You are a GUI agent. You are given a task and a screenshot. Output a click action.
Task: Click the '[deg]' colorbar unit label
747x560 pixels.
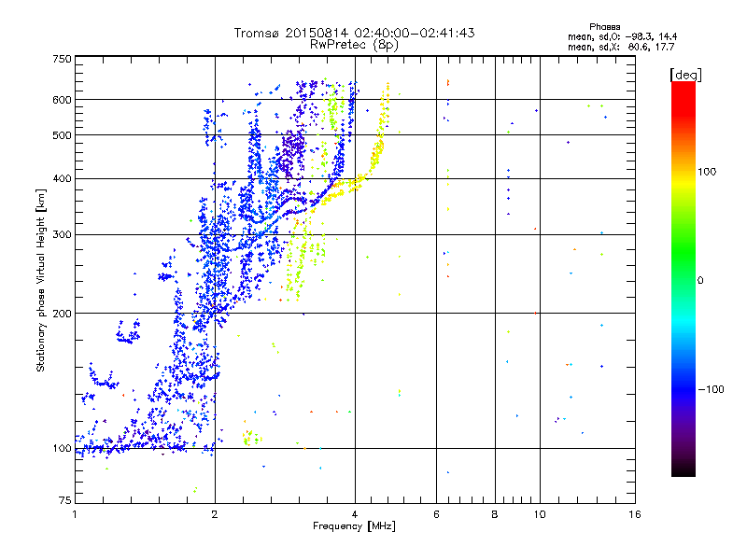pos(685,75)
